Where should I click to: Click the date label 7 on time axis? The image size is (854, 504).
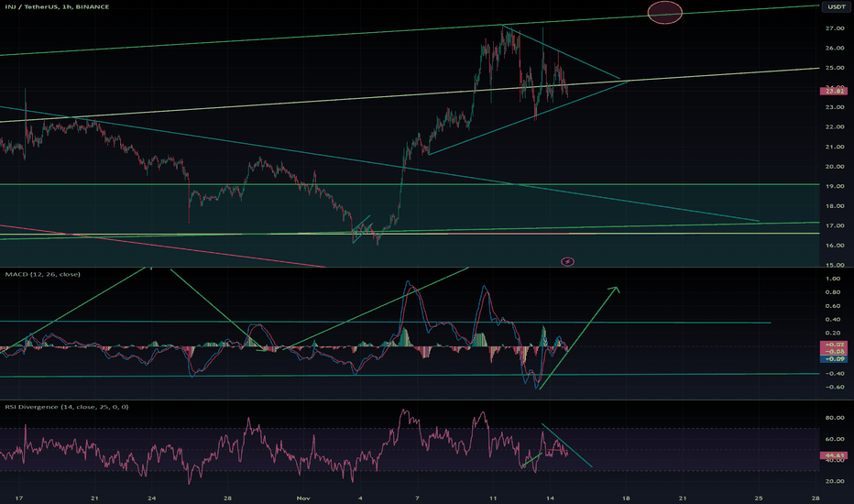(x=417, y=499)
